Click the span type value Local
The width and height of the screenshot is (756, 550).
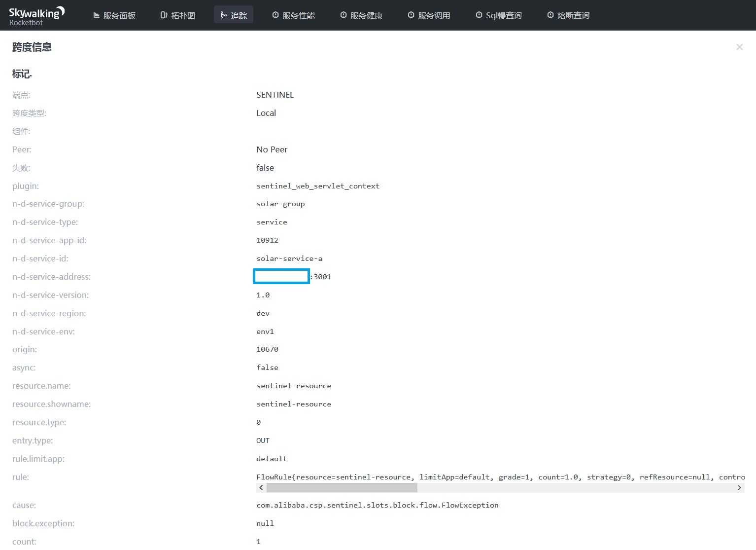coord(266,113)
